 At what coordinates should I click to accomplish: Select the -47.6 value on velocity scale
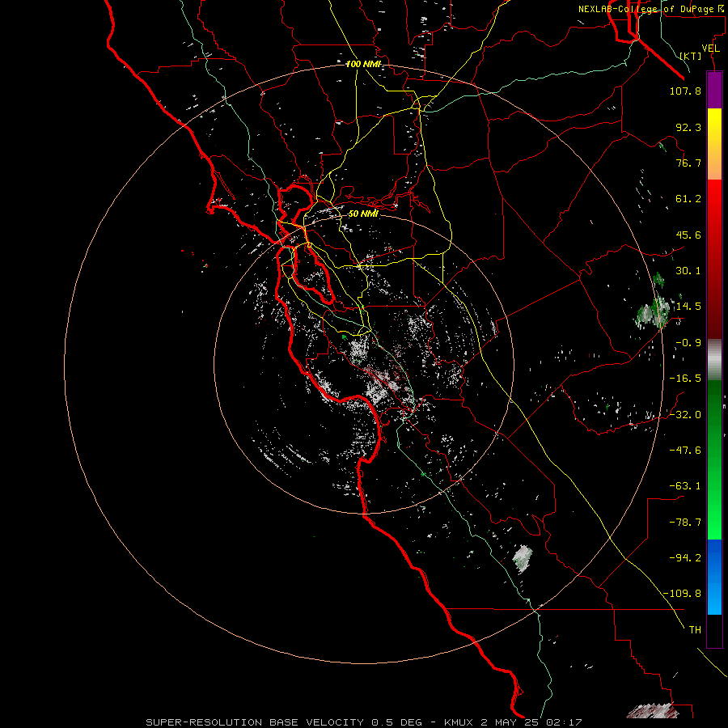pyautogui.click(x=685, y=451)
